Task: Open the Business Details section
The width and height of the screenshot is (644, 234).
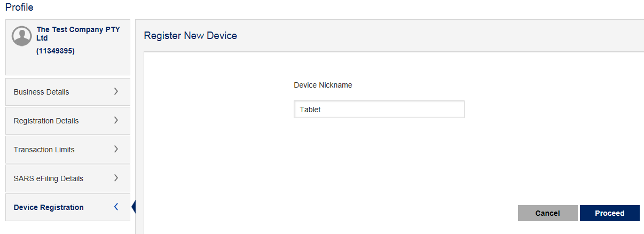Action: (42, 92)
